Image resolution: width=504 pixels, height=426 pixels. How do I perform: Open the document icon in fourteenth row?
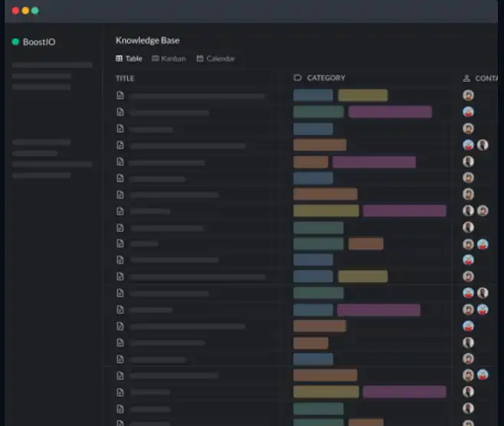[120, 310]
